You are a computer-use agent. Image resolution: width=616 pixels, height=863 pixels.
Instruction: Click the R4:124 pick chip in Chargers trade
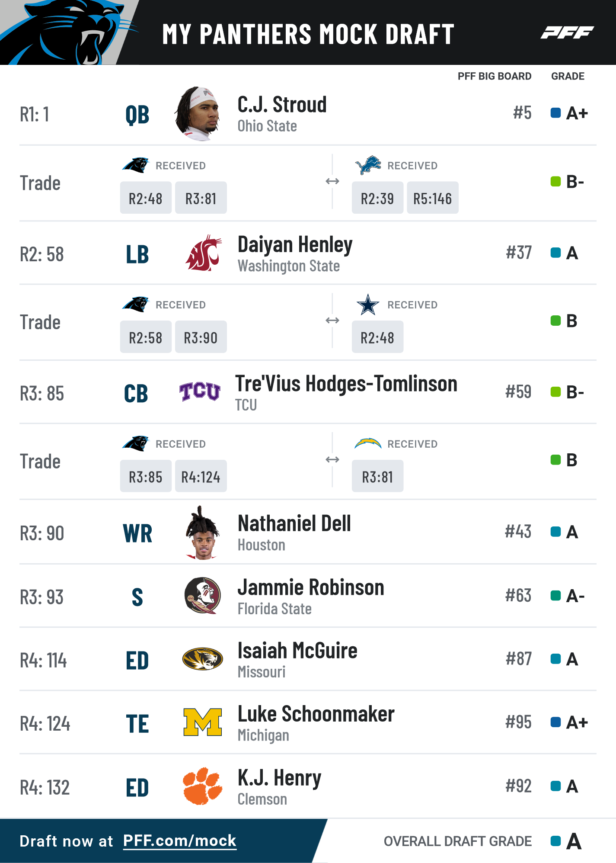pyautogui.click(x=201, y=476)
